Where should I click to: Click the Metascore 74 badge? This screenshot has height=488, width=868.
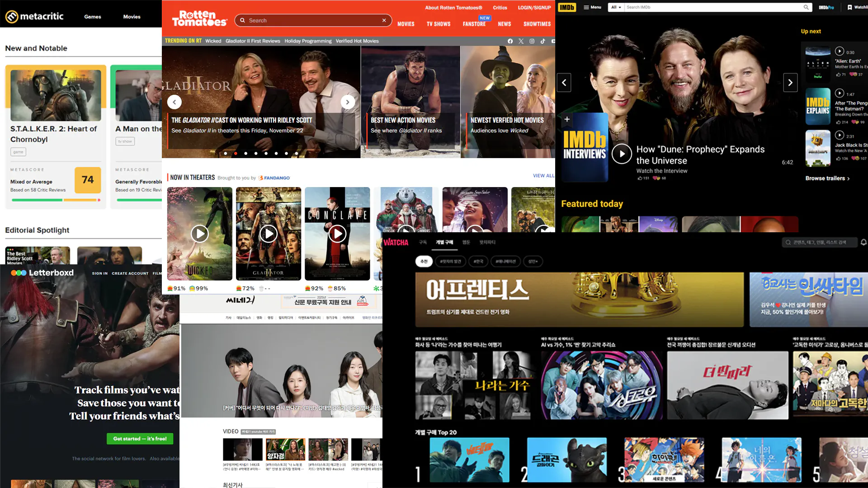(88, 180)
